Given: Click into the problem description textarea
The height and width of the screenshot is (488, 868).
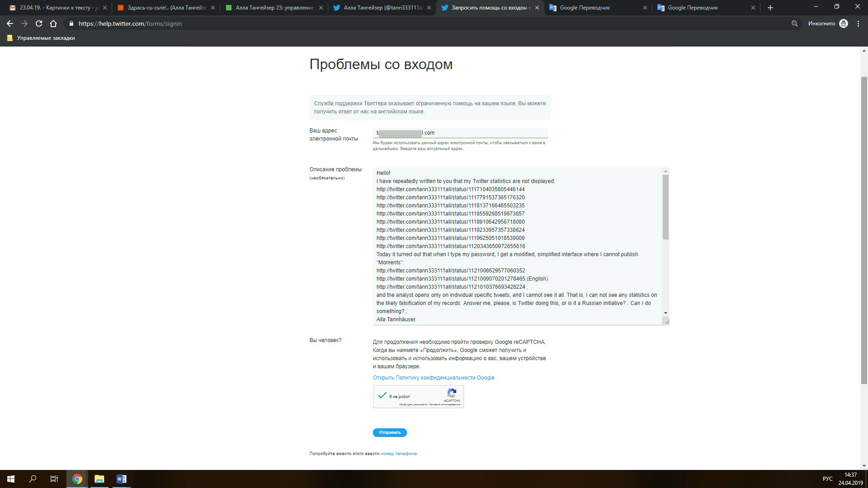Looking at the screenshot, I should [x=518, y=246].
